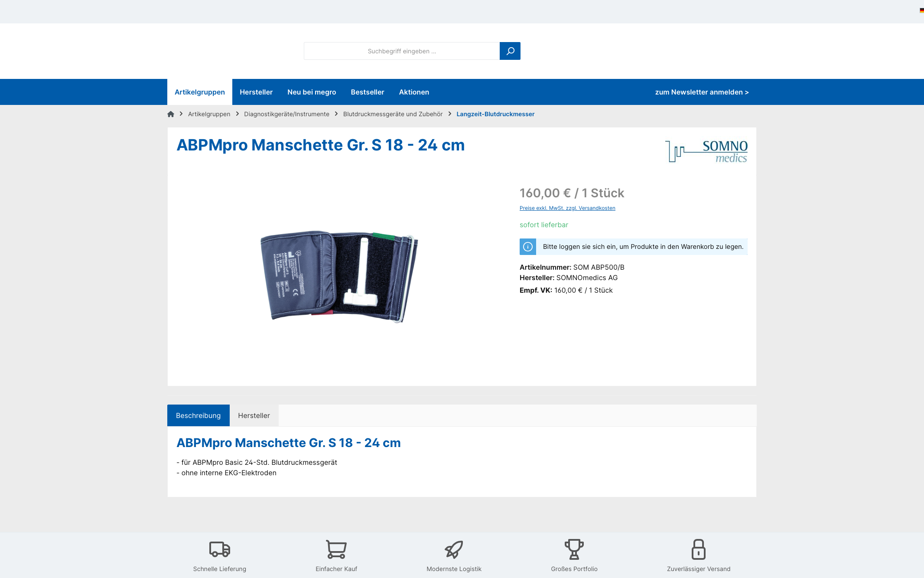Switch to the Beschreibung tab
Screen dimensions: 924x578
(x=198, y=415)
